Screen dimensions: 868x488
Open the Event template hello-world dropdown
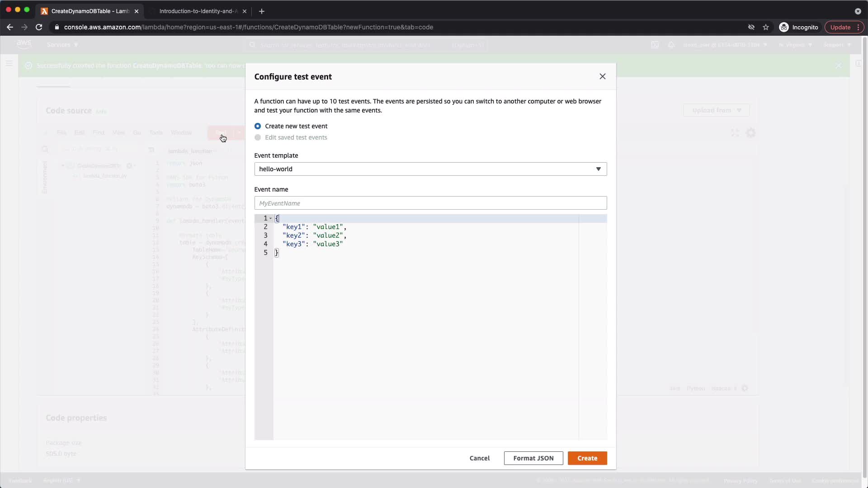pos(430,169)
